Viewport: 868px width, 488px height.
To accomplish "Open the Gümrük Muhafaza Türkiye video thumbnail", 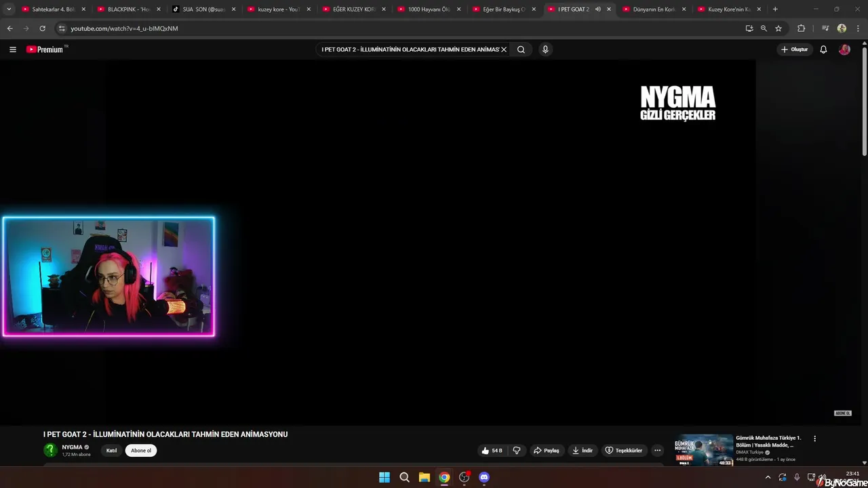I will coord(704,450).
